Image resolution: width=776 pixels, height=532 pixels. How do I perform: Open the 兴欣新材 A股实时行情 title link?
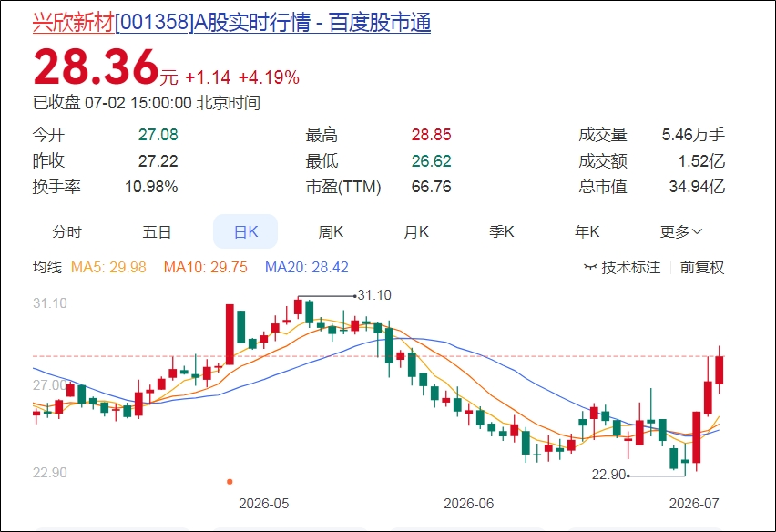[x=231, y=23]
